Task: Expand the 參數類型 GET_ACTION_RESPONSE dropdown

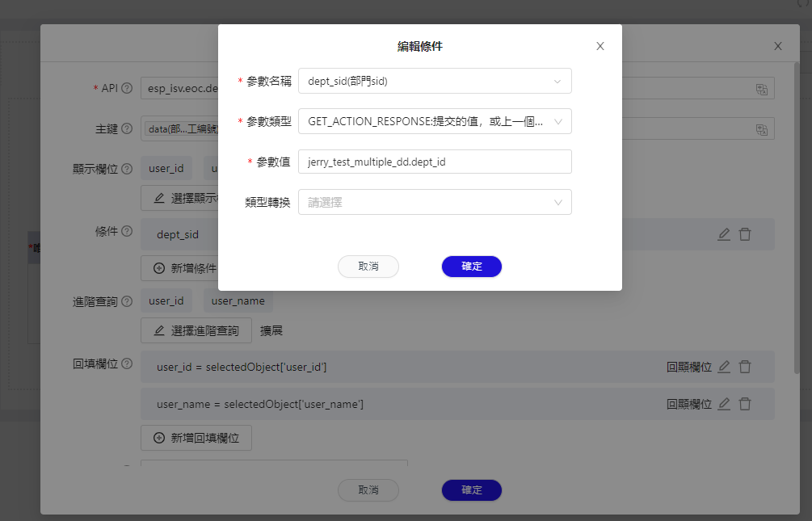Action: 435,122
